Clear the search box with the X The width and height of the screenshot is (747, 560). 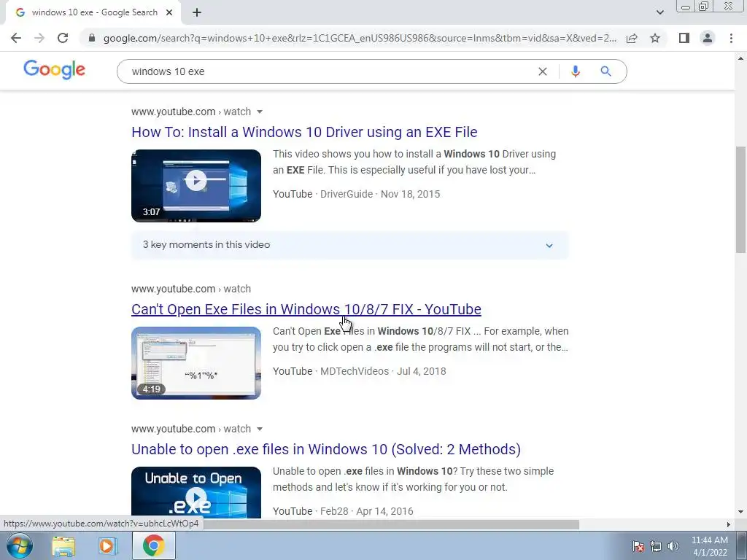tap(543, 71)
